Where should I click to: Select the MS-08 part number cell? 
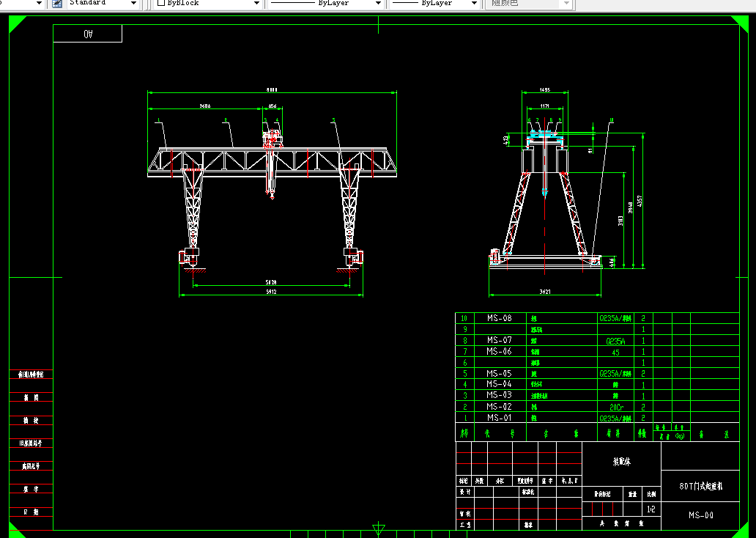[x=500, y=318]
